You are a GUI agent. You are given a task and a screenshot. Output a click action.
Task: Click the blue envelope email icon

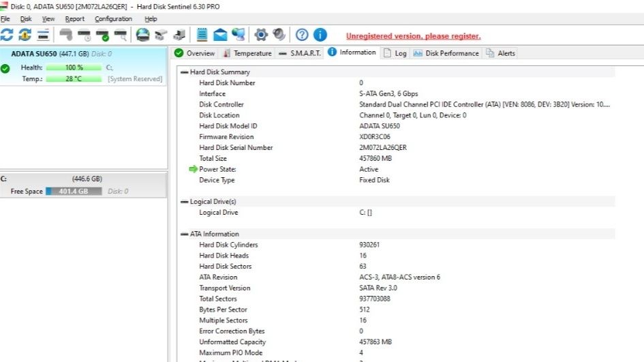(x=220, y=35)
